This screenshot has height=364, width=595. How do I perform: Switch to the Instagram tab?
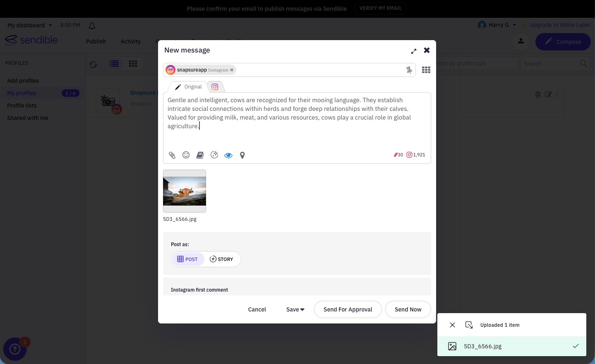pyautogui.click(x=215, y=86)
